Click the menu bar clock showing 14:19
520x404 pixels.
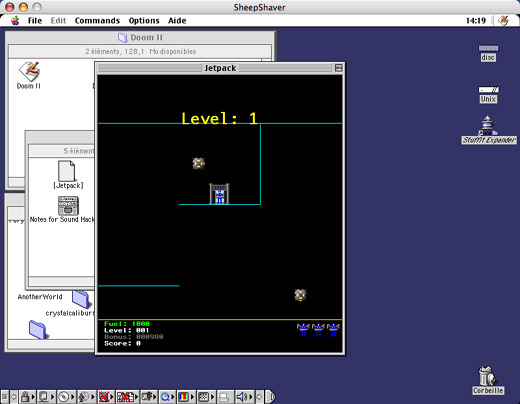click(476, 21)
